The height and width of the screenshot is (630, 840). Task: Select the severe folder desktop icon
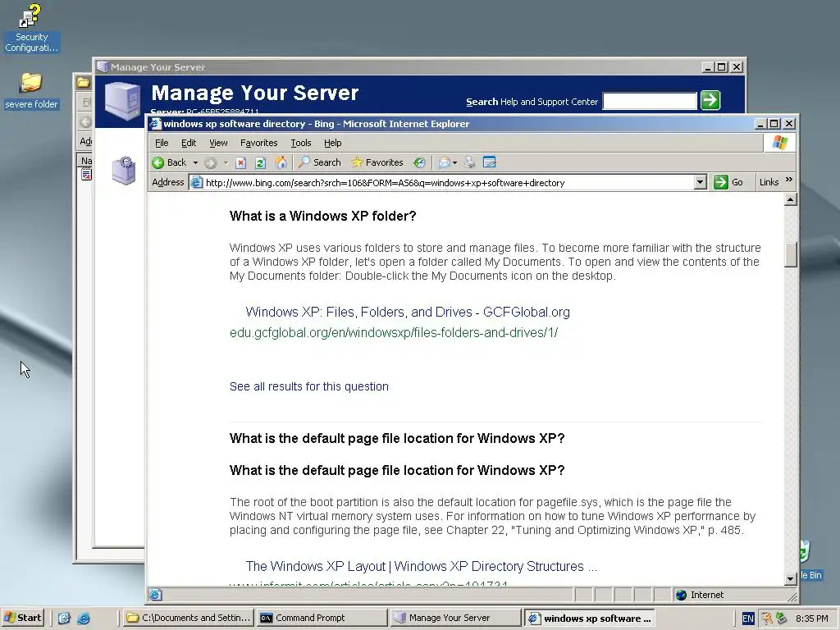pyautogui.click(x=31, y=92)
